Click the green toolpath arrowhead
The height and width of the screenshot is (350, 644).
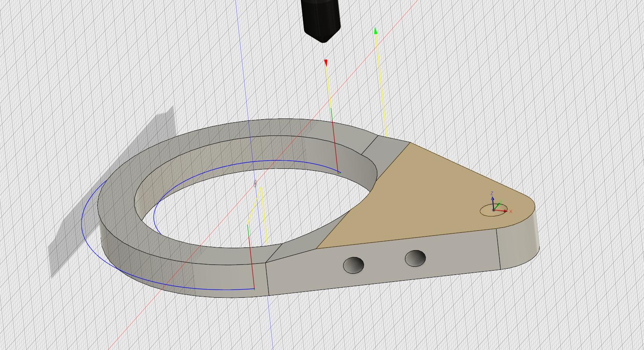[375, 31]
